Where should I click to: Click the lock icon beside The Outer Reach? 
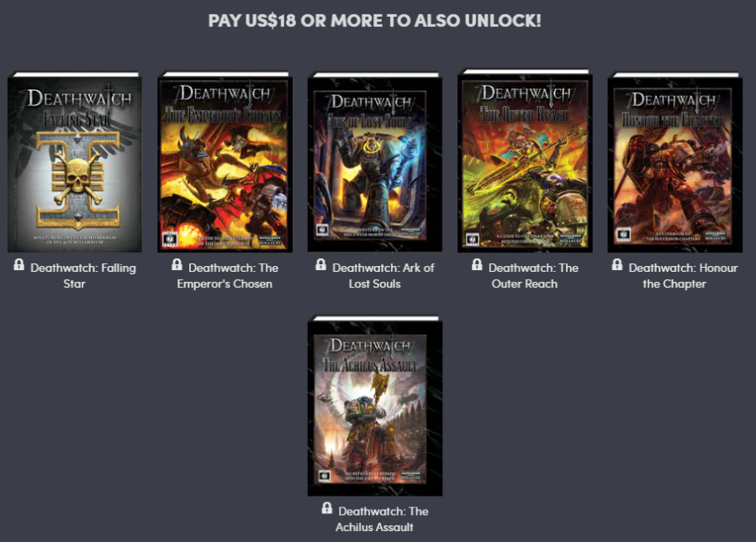tap(477, 264)
